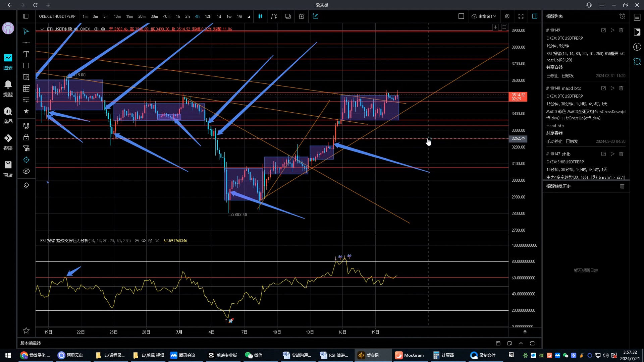Enter fullscreen chart mode
Image resolution: width=644 pixels, height=362 pixels.
[521, 16]
